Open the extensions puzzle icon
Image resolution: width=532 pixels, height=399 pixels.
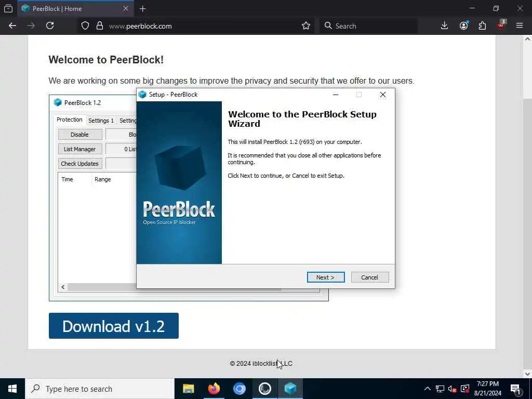tap(482, 26)
